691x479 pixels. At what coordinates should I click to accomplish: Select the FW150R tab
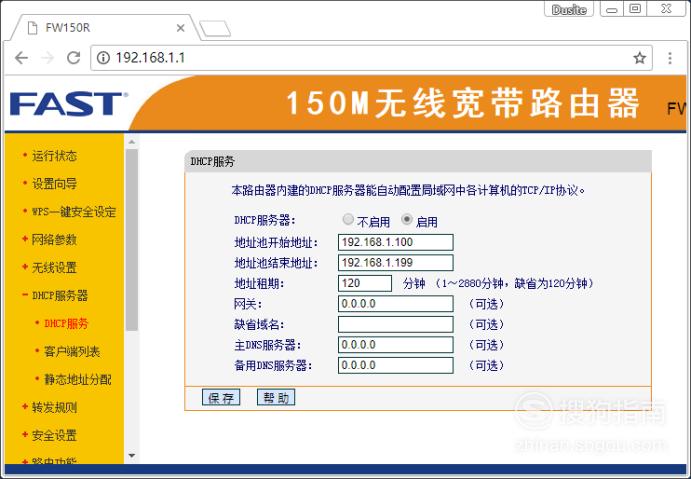[x=105, y=28]
